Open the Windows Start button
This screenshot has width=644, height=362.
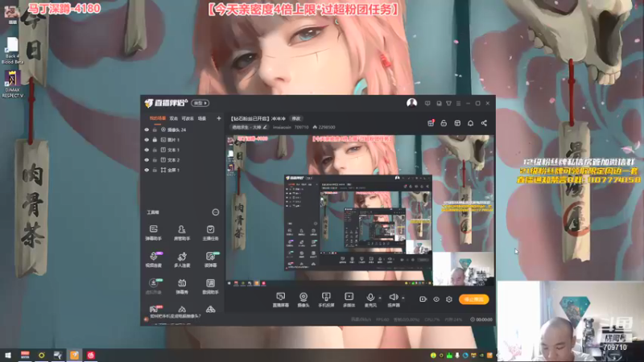(8, 356)
